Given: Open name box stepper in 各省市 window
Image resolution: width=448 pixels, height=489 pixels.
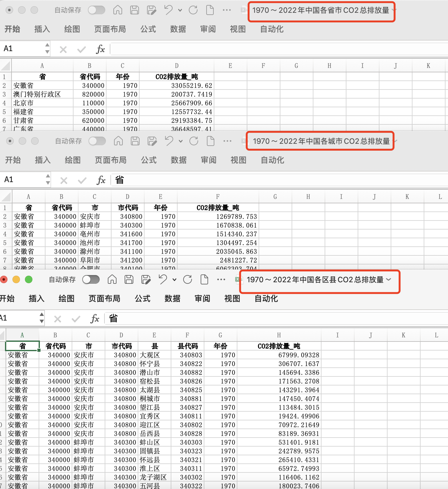Looking at the screenshot, I should tap(47, 49).
